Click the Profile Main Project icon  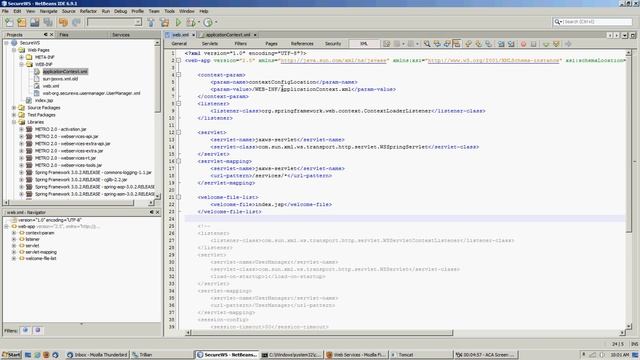tap(208, 22)
